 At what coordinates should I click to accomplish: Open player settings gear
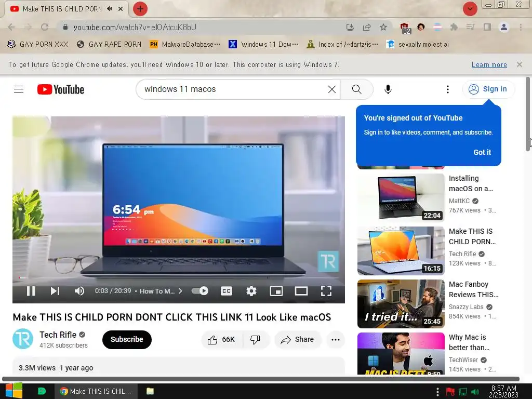click(x=251, y=291)
